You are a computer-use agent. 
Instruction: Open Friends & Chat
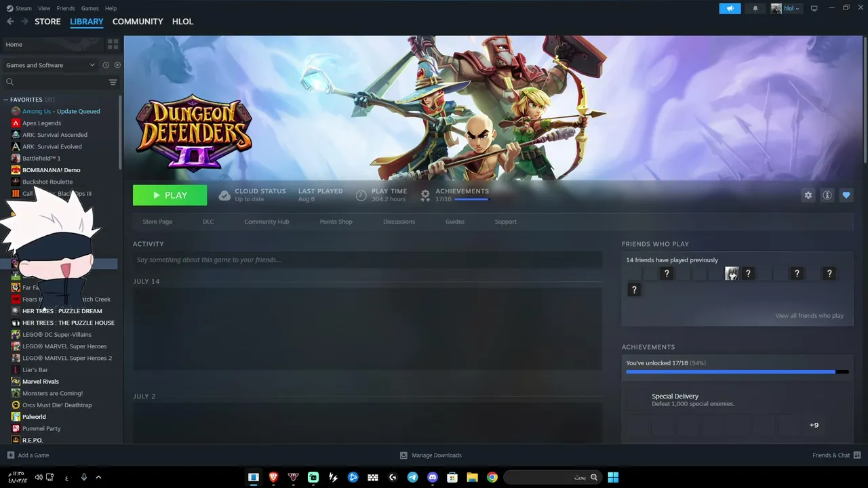pos(836,455)
